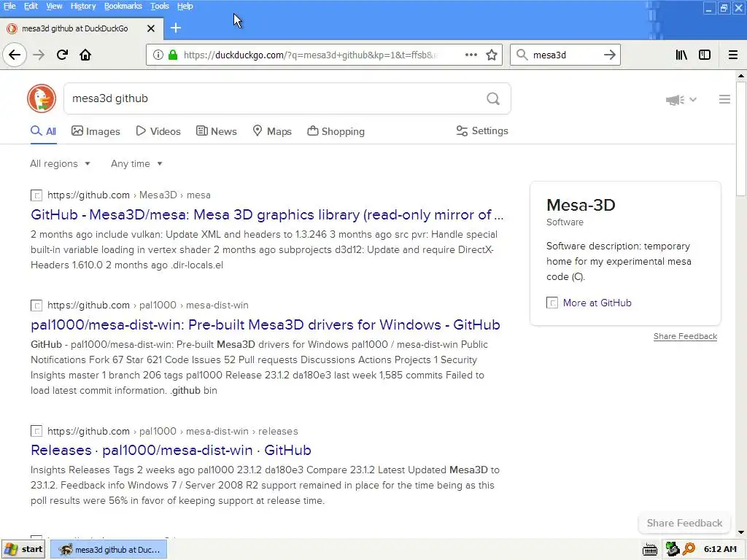
Task: Click the Mesa-3D info box title
Action: 581,205
